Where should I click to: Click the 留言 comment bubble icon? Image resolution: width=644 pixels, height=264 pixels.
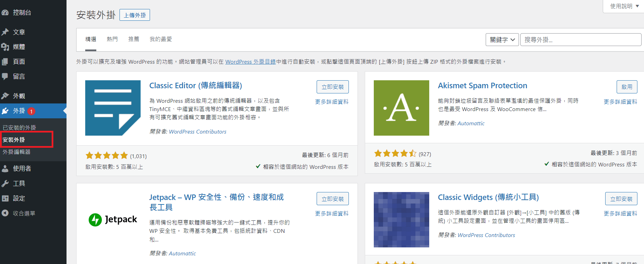[x=5, y=76]
